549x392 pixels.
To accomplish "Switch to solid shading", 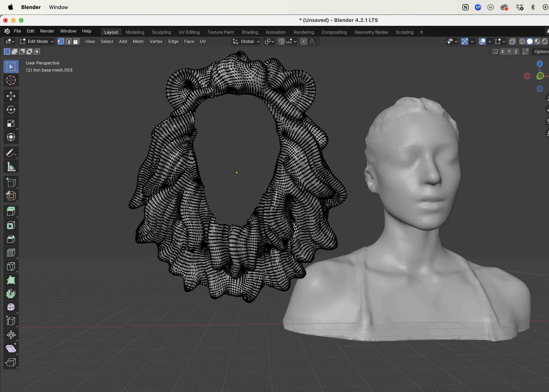I will (530, 42).
